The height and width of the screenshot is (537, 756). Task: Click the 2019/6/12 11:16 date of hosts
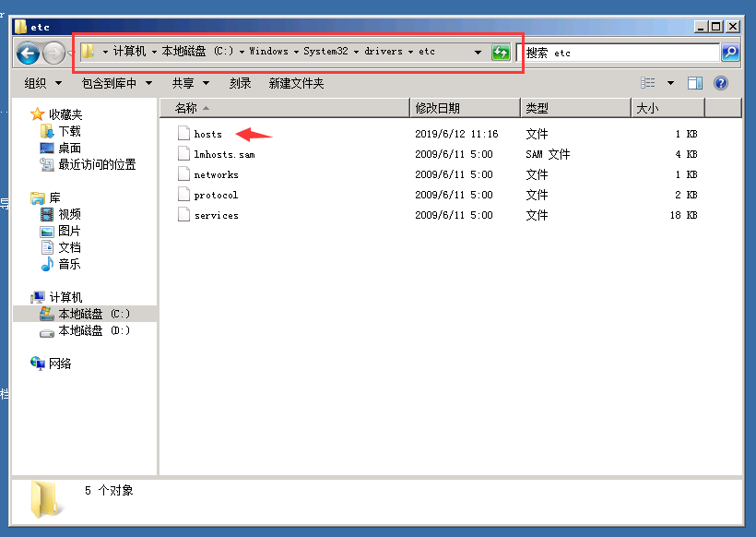tap(456, 134)
